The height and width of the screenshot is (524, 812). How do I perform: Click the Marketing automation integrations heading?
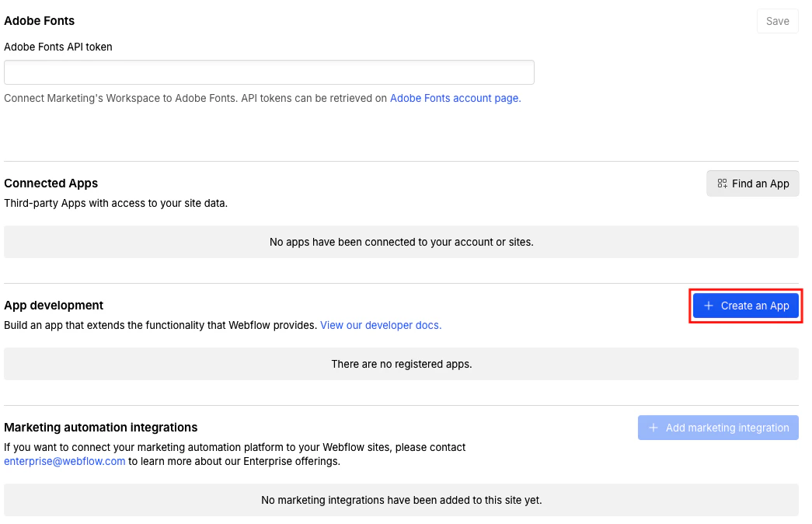pyautogui.click(x=101, y=428)
